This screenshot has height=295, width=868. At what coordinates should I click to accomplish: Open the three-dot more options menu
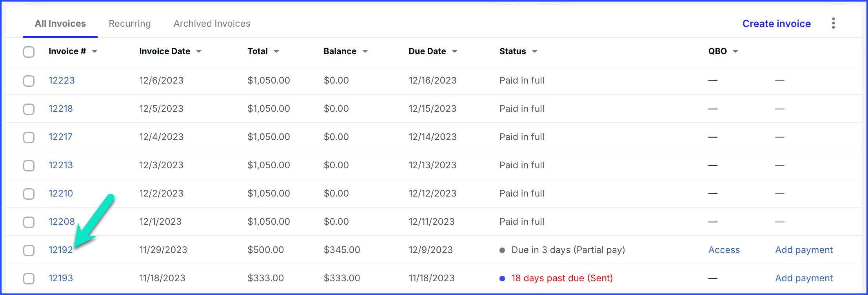coord(833,23)
